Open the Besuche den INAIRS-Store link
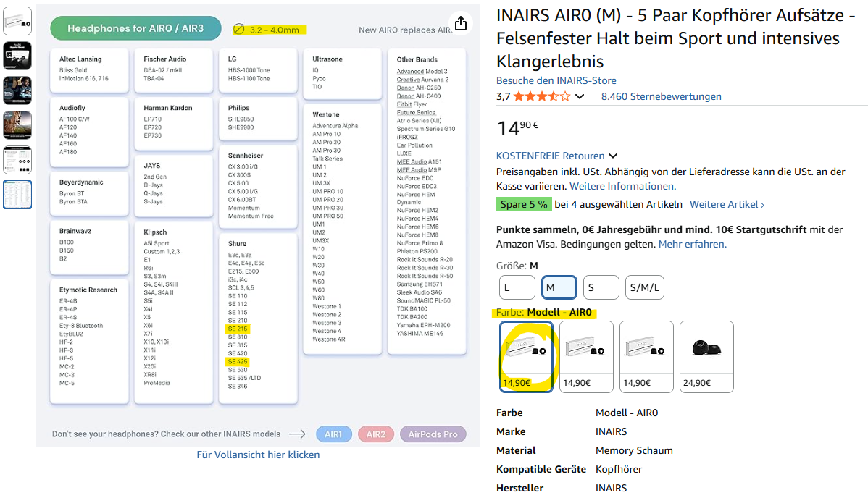The height and width of the screenshot is (498, 868). point(556,80)
